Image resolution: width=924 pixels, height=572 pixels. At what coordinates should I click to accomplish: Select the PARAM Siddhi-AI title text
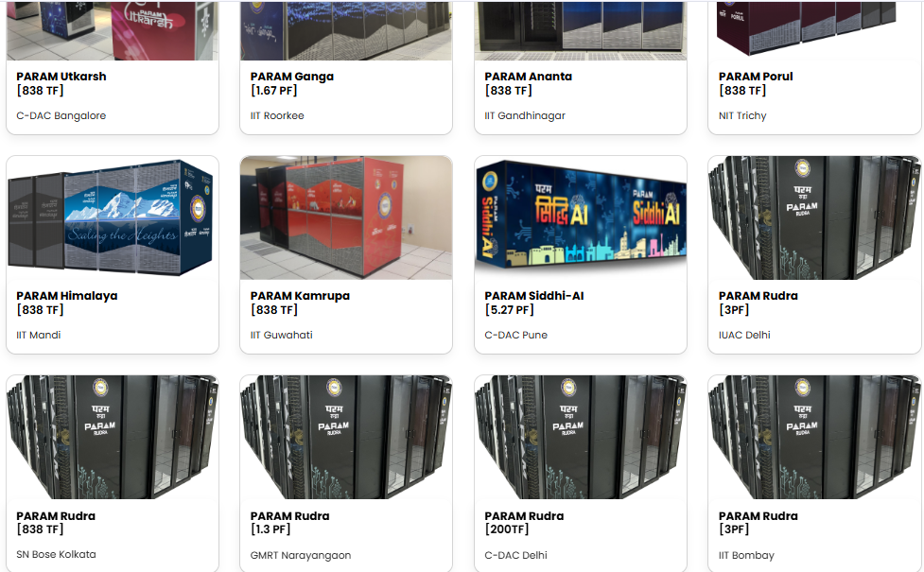tap(534, 296)
